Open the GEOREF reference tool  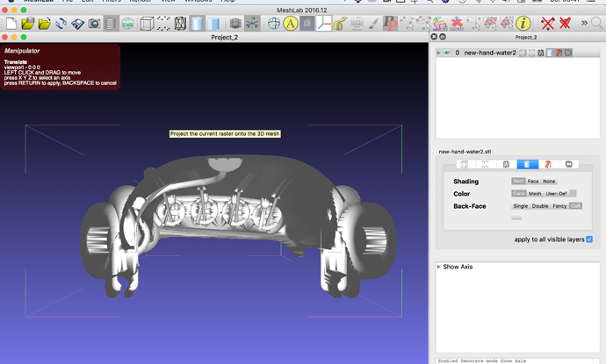point(457,24)
